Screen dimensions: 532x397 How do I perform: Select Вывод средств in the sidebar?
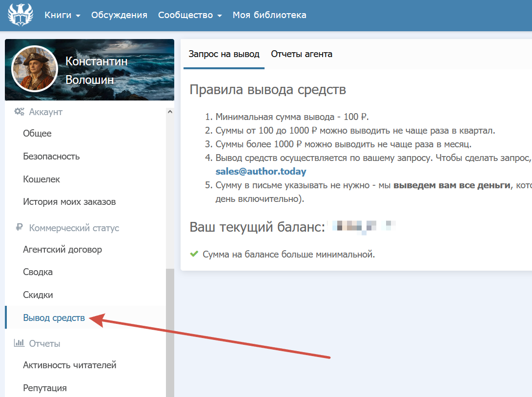[x=54, y=318]
